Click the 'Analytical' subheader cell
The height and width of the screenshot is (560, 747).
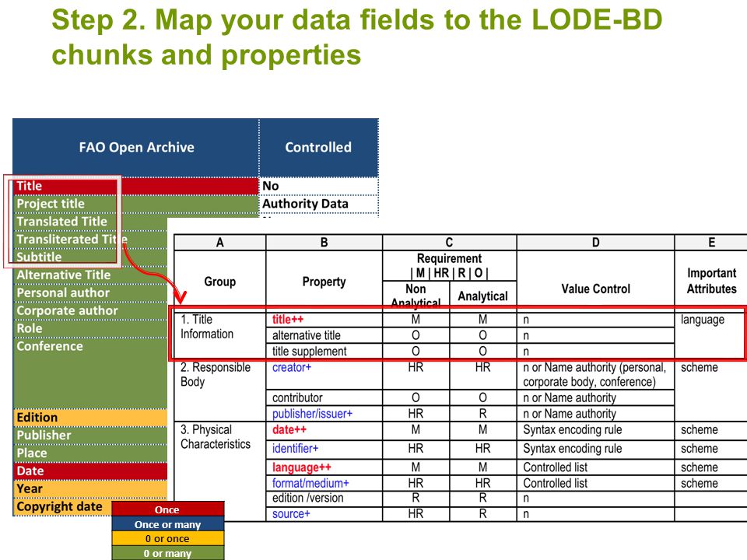pyautogui.click(x=482, y=296)
